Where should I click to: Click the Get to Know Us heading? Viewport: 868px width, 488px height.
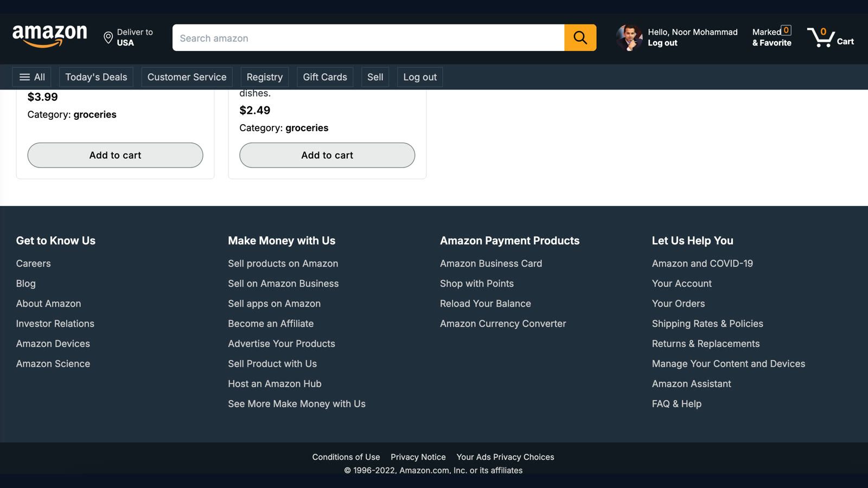pos(55,241)
